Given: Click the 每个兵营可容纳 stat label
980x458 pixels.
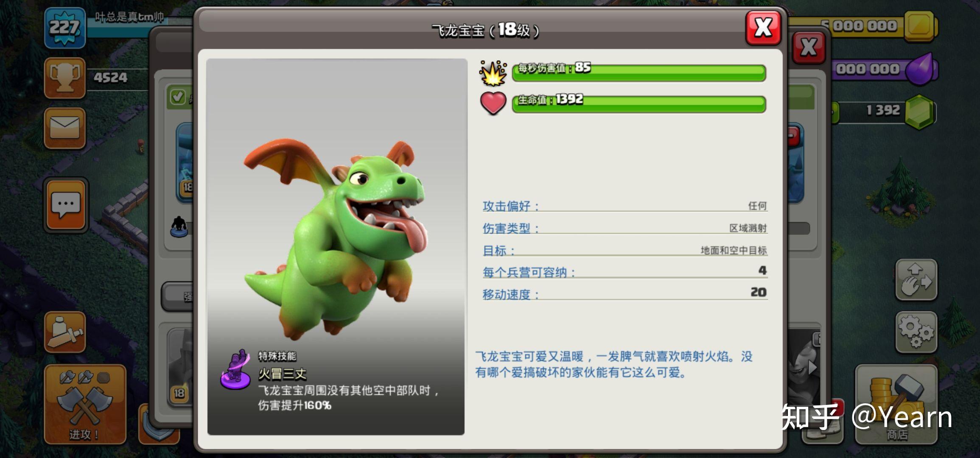Looking at the screenshot, I should pyautogui.click(x=529, y=272).
